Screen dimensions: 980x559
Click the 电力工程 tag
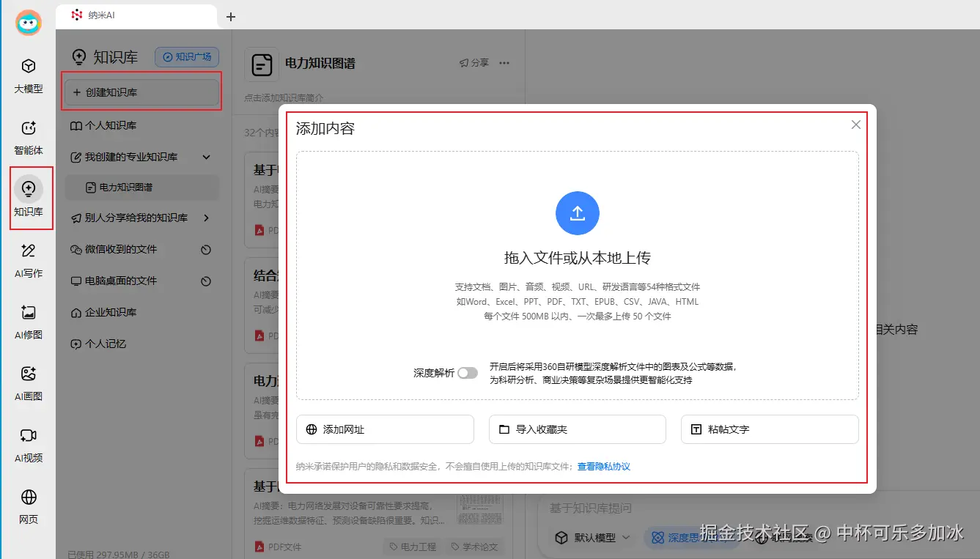413,547
